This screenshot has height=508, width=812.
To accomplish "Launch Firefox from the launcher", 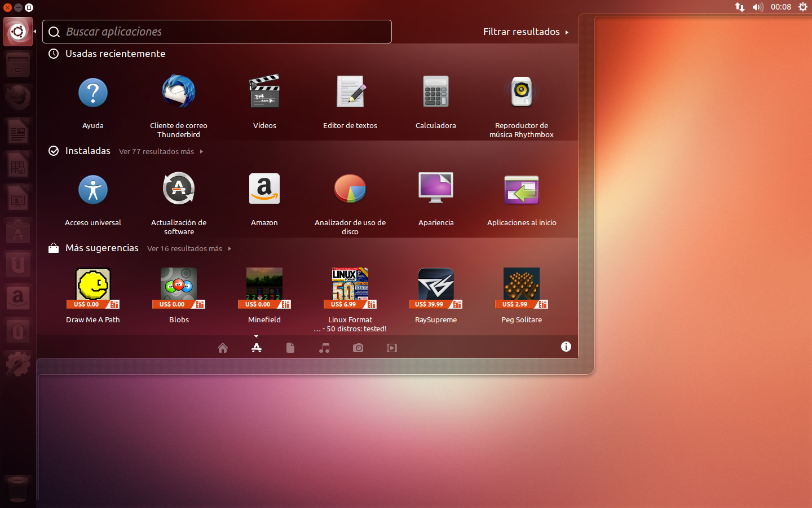I will coord(17,97).
